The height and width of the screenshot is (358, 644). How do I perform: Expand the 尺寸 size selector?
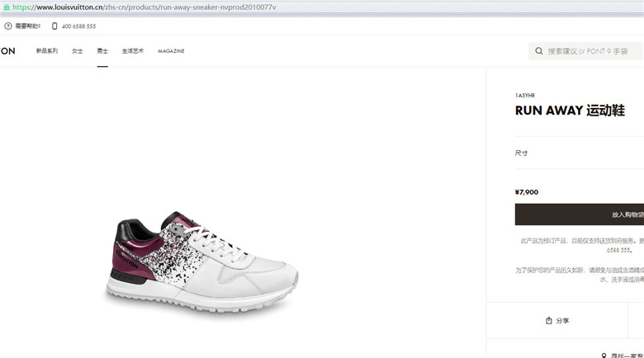point(580,153)
